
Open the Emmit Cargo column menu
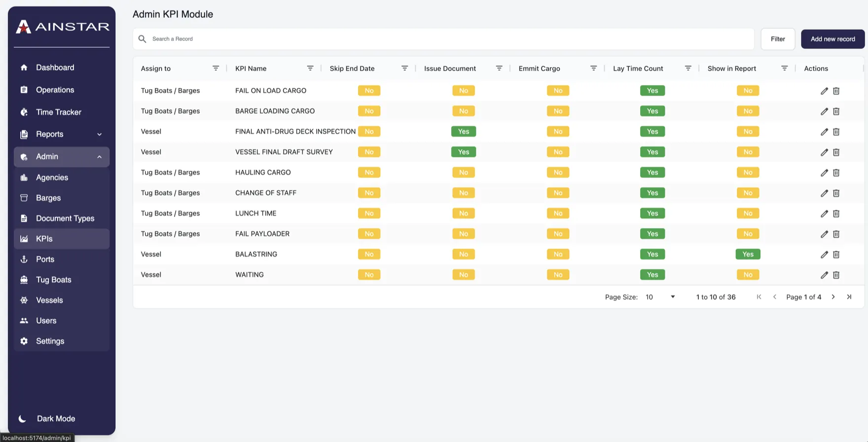click(x=593, y=68)
